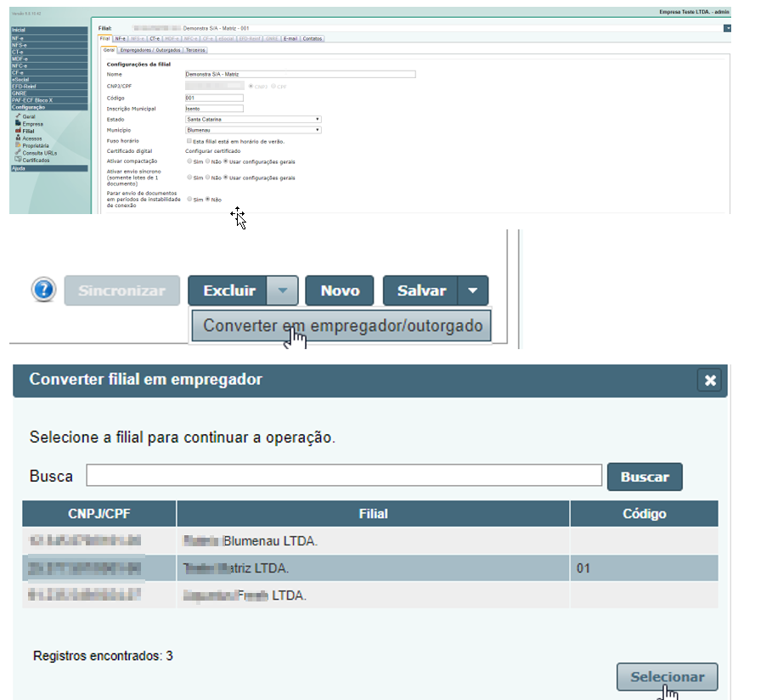Choose Converter em empregador/outorgado menu item

click(342, 326)
